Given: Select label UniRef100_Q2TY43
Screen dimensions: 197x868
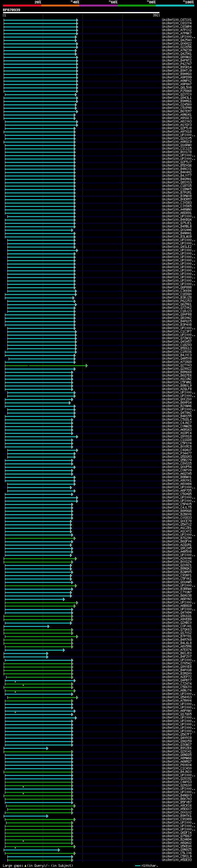Looking at the screenshot, I should [x=177, y=365].
